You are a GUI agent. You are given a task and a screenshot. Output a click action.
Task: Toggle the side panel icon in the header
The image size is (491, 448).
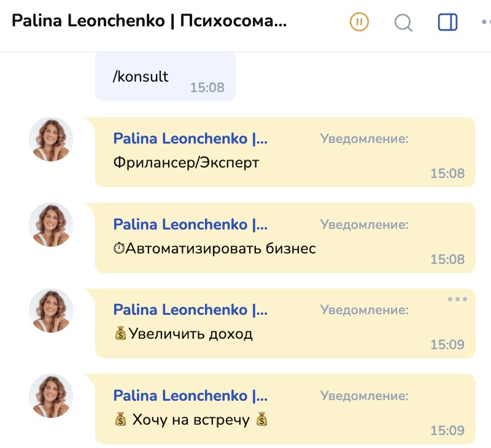click(447, 22)
